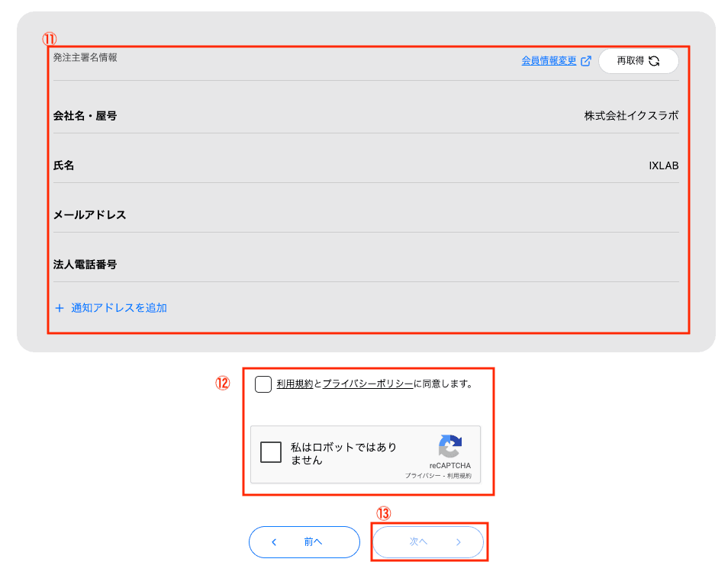The width and height of the screenshot is (728, 562).
Task: Open the プライバシーポリシー link
Action: [367, 384]
